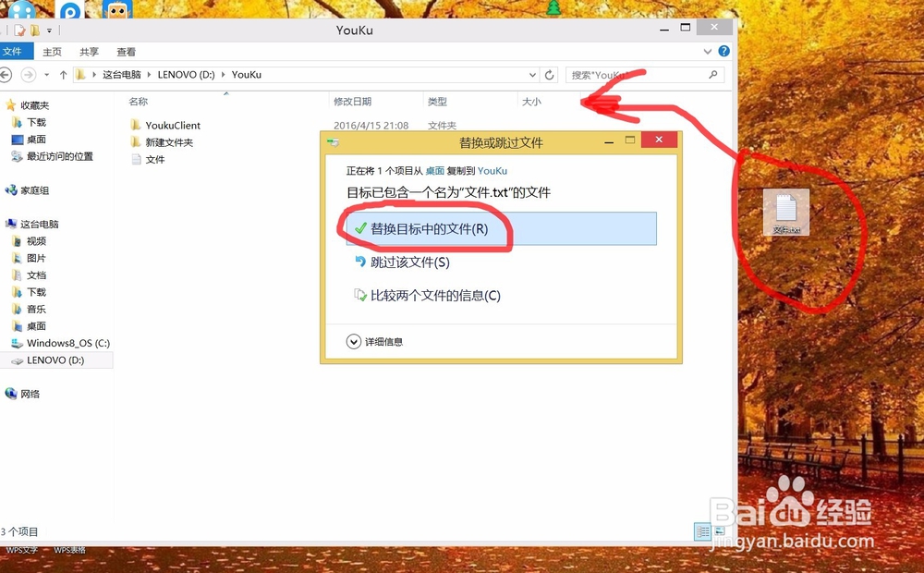Click the address bar folder icon
924x573 pixels.
click(x=80, y=75)
